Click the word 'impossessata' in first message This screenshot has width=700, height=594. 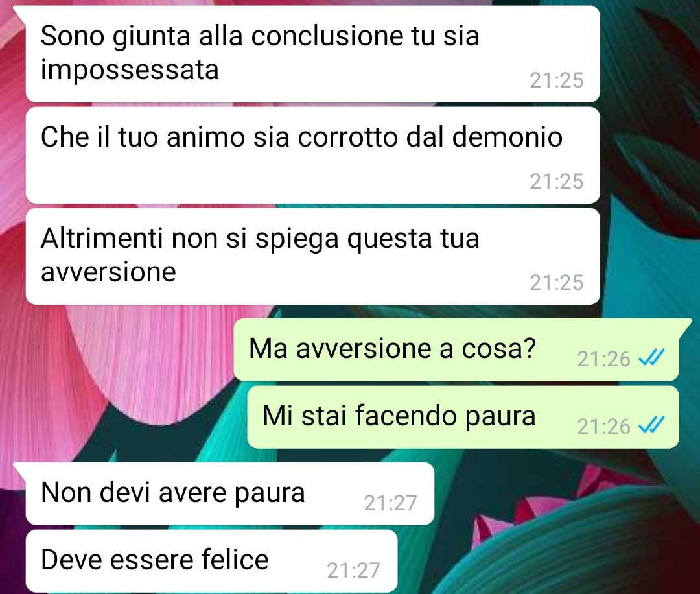tap(130, 71)
